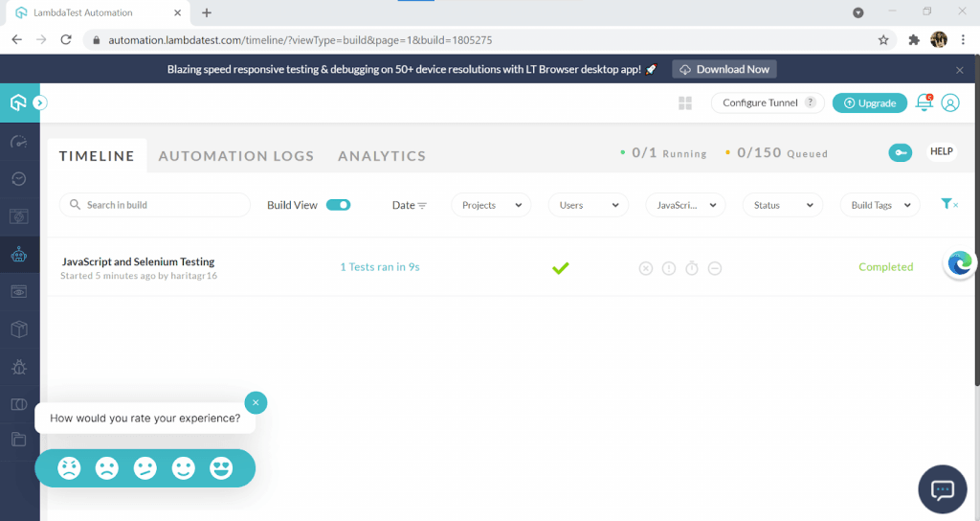Screen dimensions: 980x521
Task: Switch to the AUTOMATION LOGS tab
Action: 236,156
